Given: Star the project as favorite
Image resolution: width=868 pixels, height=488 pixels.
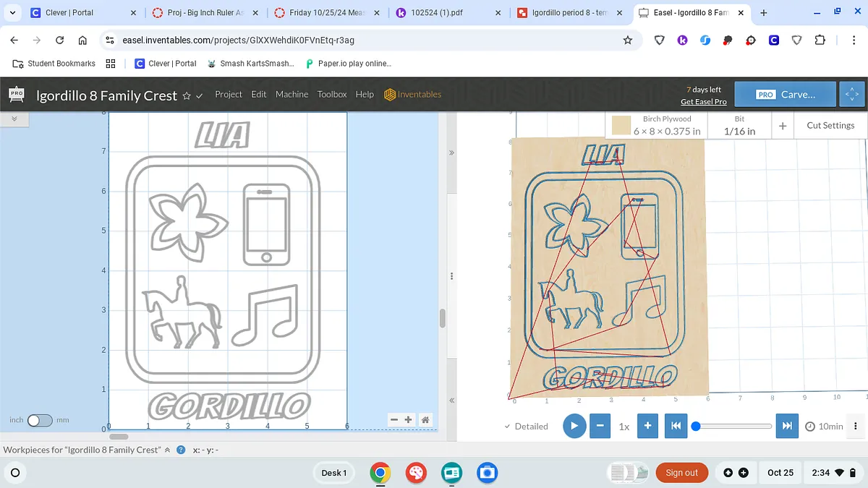Looking at the screenshot, I should 187,95.
